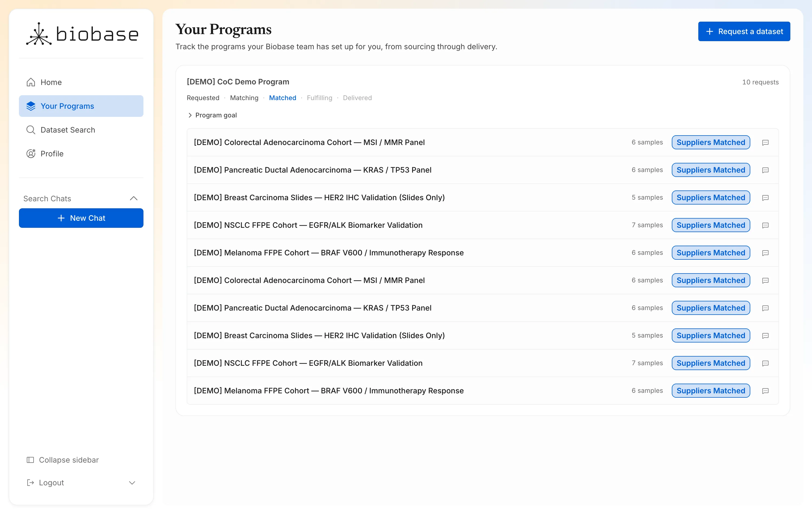The height and width of the screenshot is (514, 812).
Task: Click Suppliers Matched badge on second Pancreatic row
Action: [710, 308]
